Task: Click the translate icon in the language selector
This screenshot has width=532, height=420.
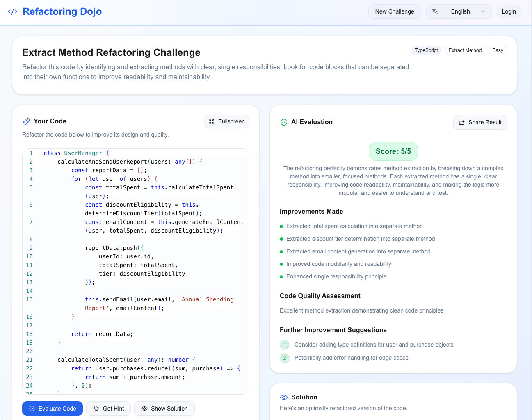Action: [x=434, y=11]
